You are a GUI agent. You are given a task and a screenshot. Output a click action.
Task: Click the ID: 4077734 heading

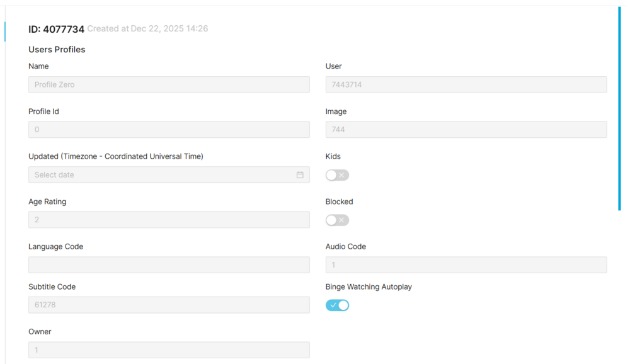[56, 30]
